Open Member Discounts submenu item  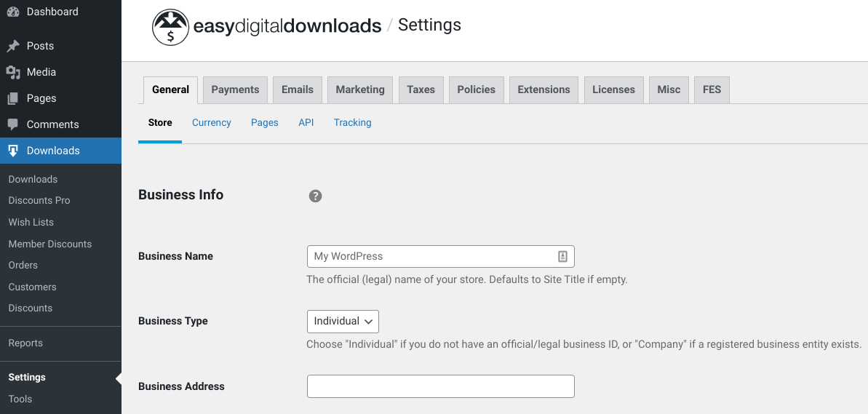[49, 244]
